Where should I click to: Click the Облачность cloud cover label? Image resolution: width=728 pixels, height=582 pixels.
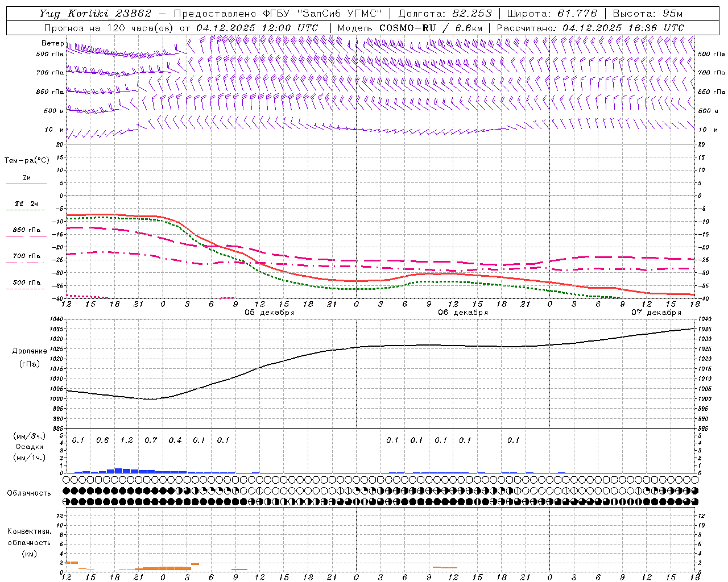[x=29, y=493]
